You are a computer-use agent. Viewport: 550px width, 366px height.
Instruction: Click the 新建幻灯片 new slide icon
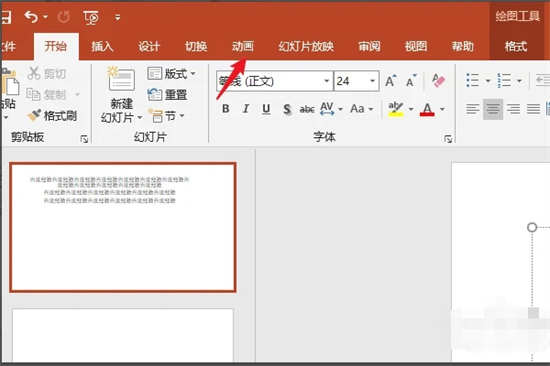(x=121, y=78)
